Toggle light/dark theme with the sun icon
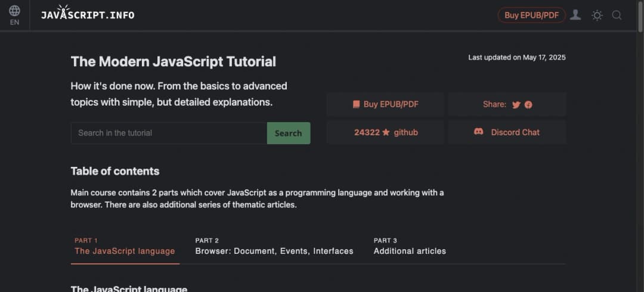This screenshot has width=644, height=292. point(596,15)
